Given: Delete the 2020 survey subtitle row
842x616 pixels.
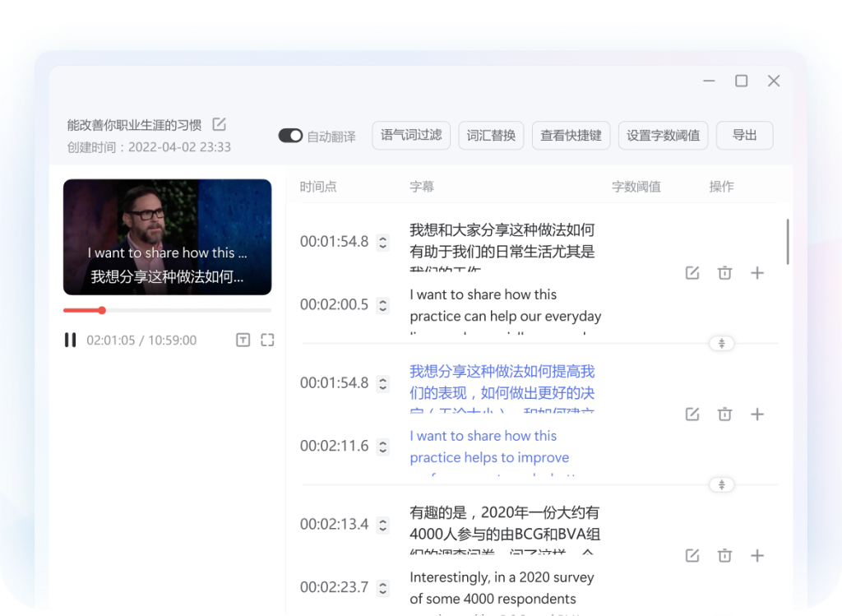Looking at the screenshot, I should click(724, 555).
